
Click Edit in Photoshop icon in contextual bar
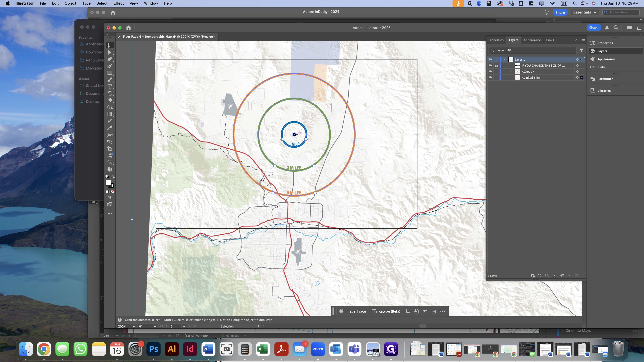tap(434, 311)
